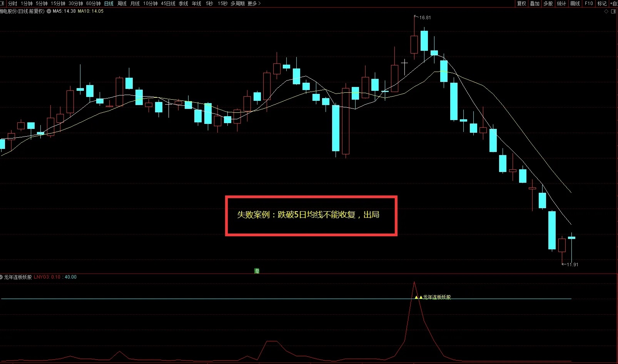Toggle the right side panel icon
Viewport: 618px width, 364px height.
click(614, 12)
